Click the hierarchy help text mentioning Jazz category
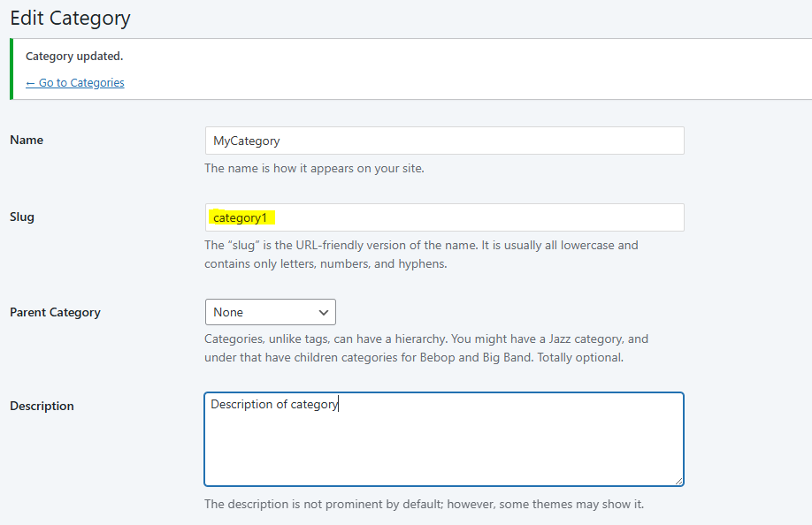 (426, 348)
